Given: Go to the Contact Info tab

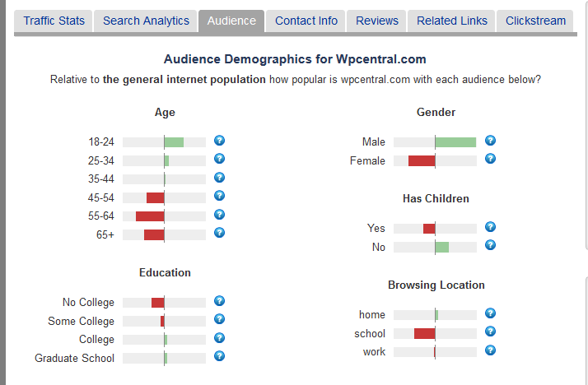Looking at the screenshot, I should point(306,21).
